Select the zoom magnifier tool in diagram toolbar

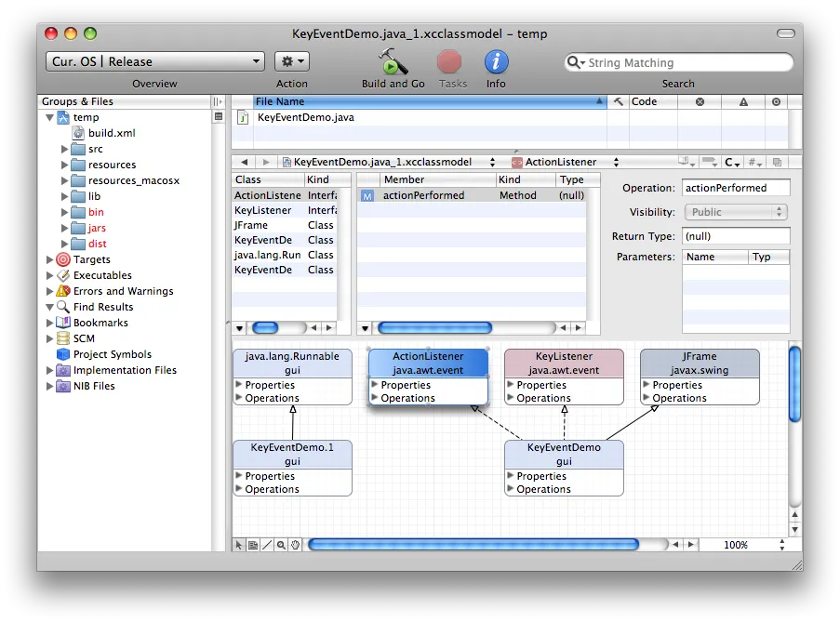click(281, 545)
